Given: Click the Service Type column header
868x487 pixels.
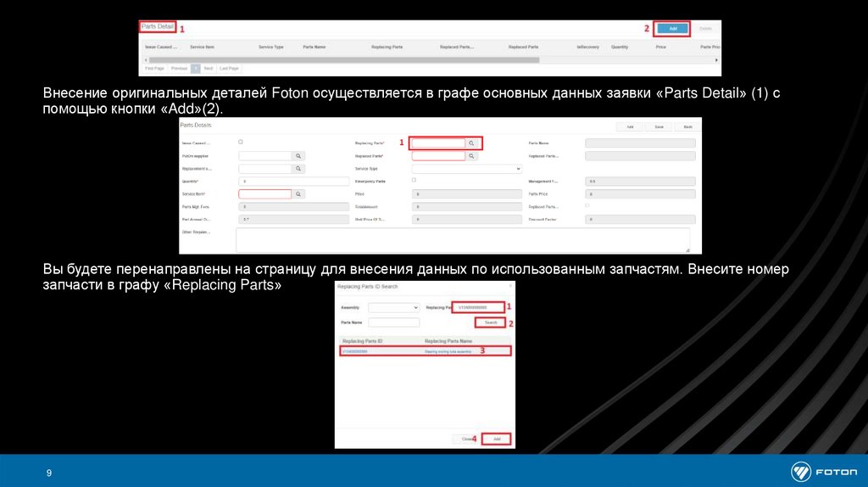Looking at the screenshot, I should (270, 48).
